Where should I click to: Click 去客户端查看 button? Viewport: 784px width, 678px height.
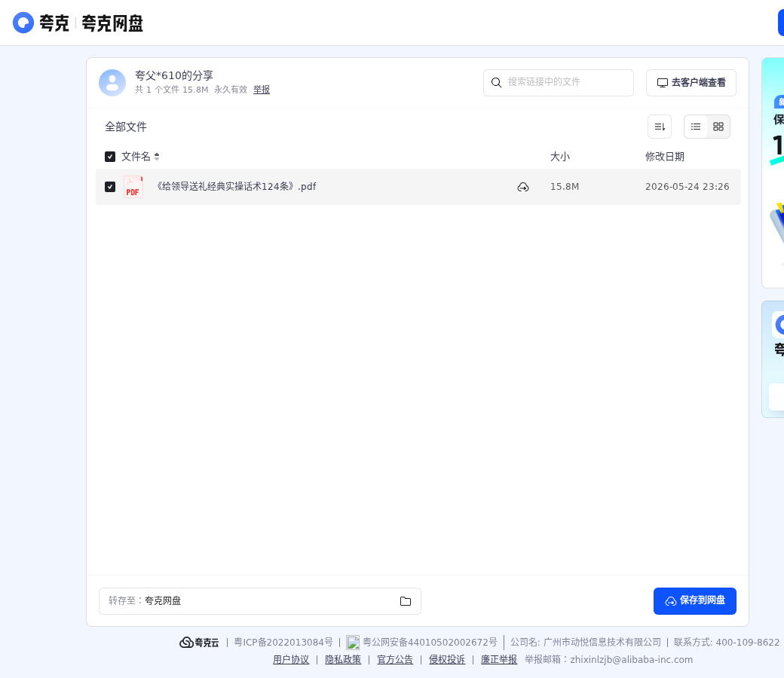pos(691,82)
